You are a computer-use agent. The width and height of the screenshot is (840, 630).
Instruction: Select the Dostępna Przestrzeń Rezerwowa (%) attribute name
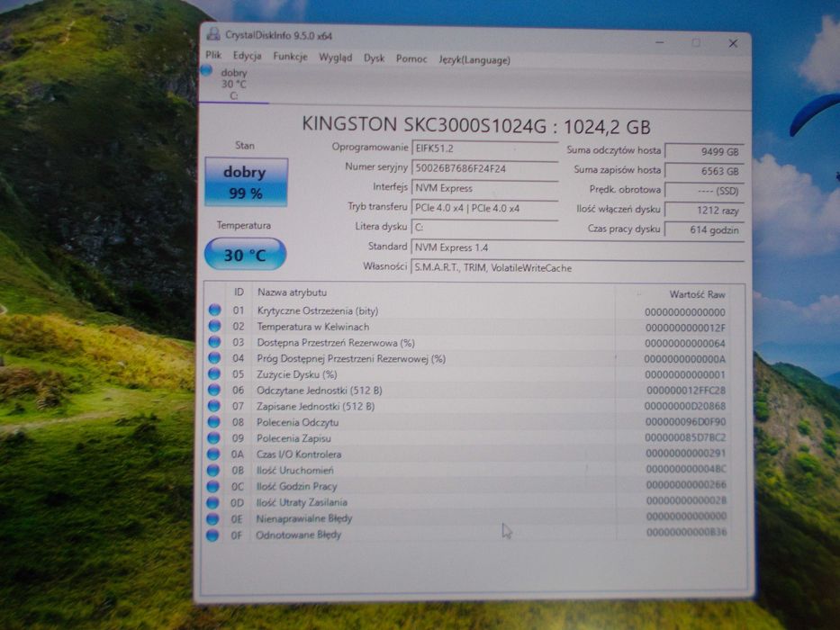[x=335, y=343]
